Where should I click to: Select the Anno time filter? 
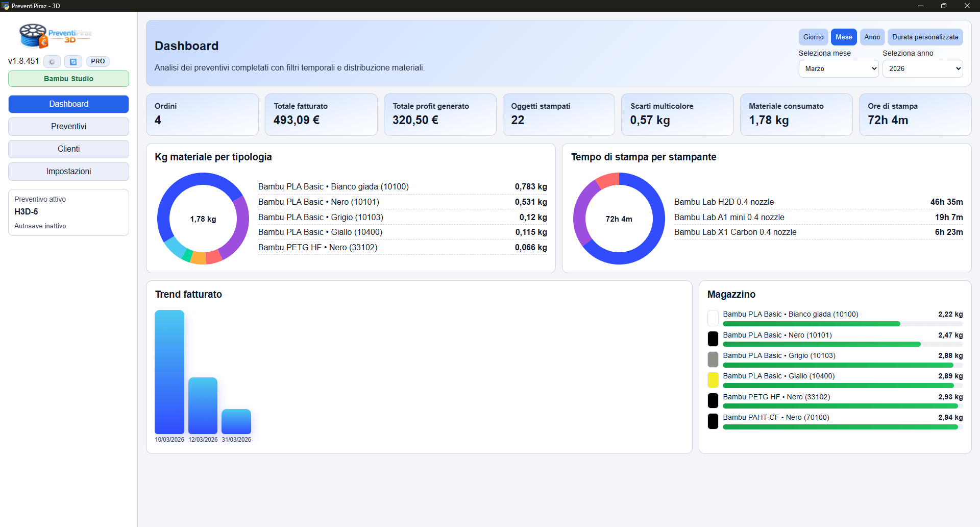tap(872, 37)
